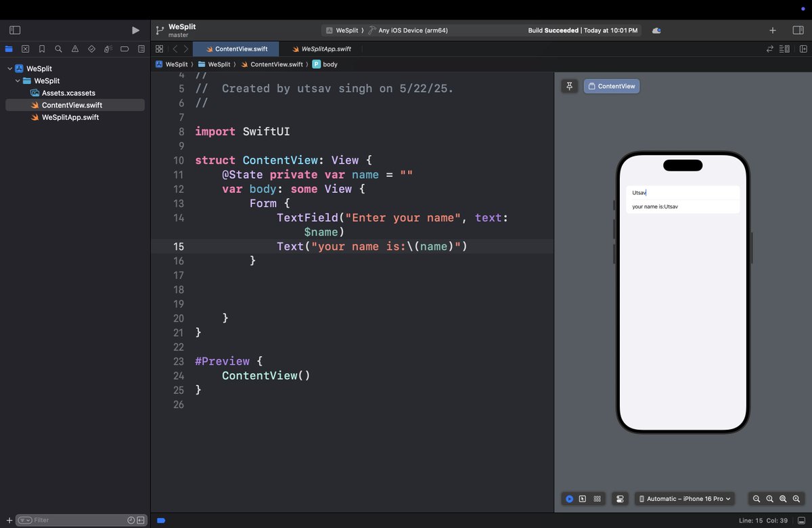Zoom preview to fit
The image size is (812, 528).
click(x=783, y=499)
